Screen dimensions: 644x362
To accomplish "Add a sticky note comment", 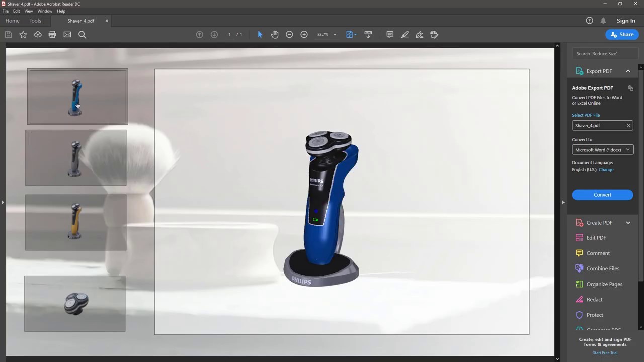I will point(390,35).
